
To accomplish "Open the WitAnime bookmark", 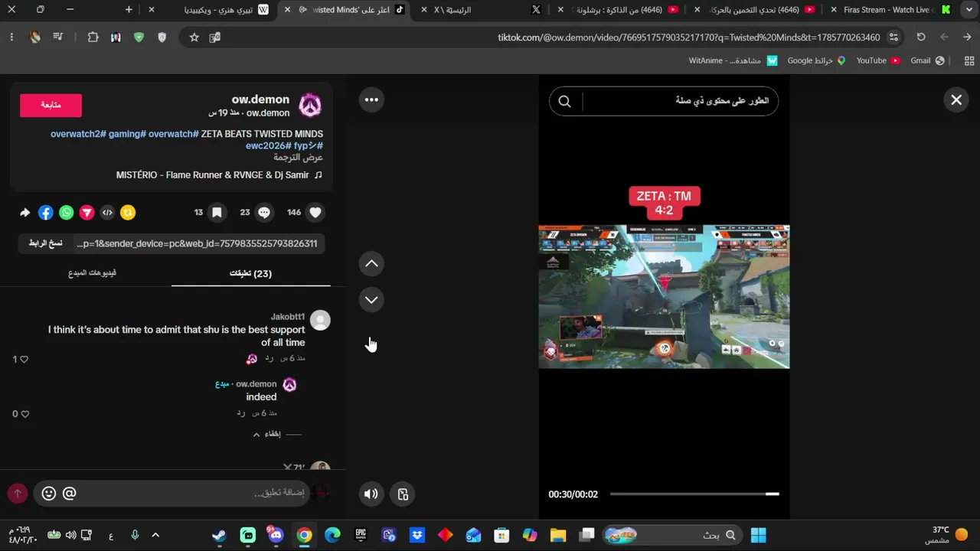I will 733,60.
